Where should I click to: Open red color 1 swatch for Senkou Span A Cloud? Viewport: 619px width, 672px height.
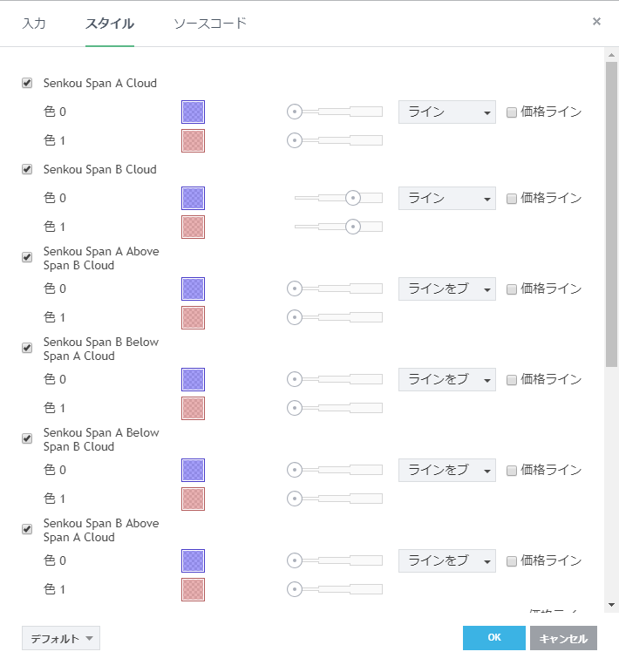point(193,140)
